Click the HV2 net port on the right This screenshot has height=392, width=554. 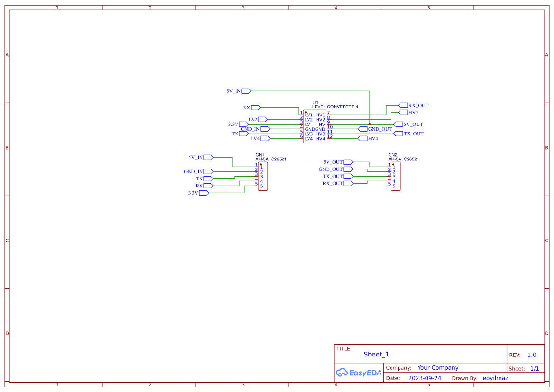(x=403, y=113)
